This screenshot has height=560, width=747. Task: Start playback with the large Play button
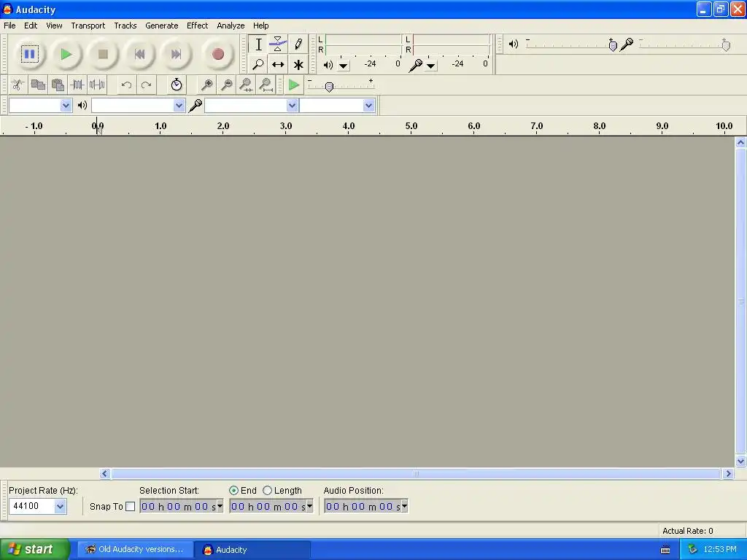(66, 54)
